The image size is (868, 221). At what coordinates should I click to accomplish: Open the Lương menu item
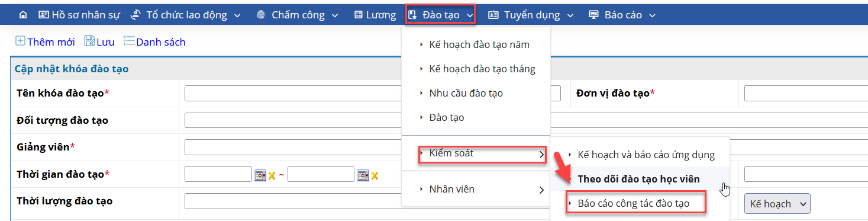tap(375, 15)
